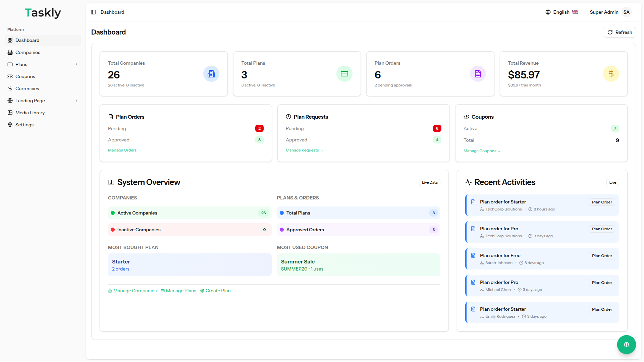Image resolution: width=644 pixels, height=362 pixels.
Task: Toggle the sidebar panel icon
Action: pos(93,12)
